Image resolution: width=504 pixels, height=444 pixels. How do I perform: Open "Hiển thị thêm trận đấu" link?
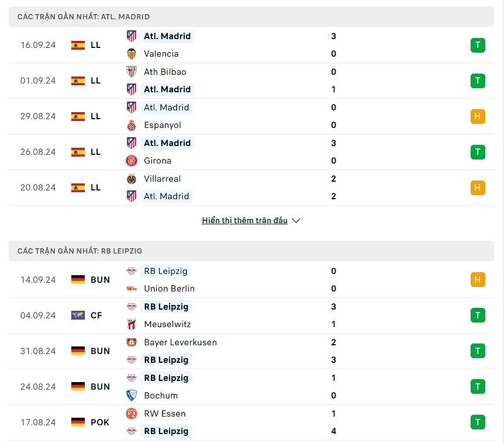[x=244, y=221]
